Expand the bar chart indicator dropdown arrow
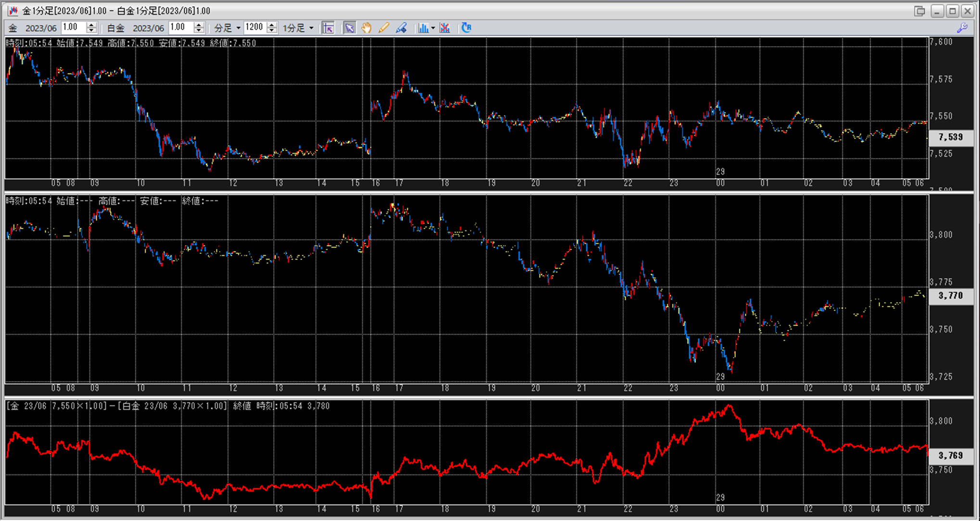Viewport: 980px width, 521px height. 433,28
